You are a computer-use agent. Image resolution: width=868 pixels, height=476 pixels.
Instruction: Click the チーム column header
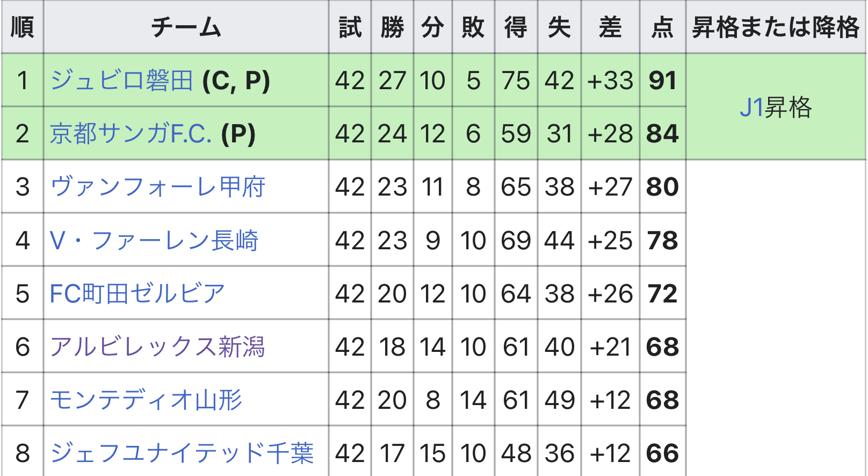click(x=186, y=27)
